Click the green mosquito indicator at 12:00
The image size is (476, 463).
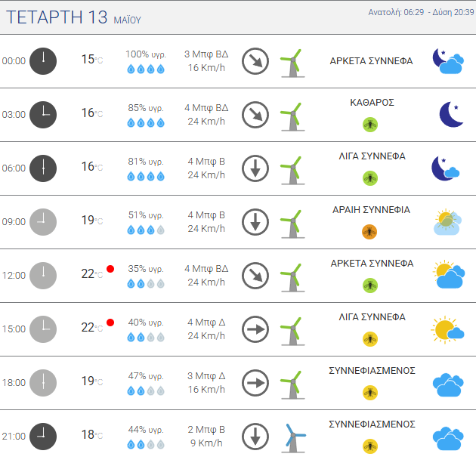pyautogui.click(x=370, y=286)
